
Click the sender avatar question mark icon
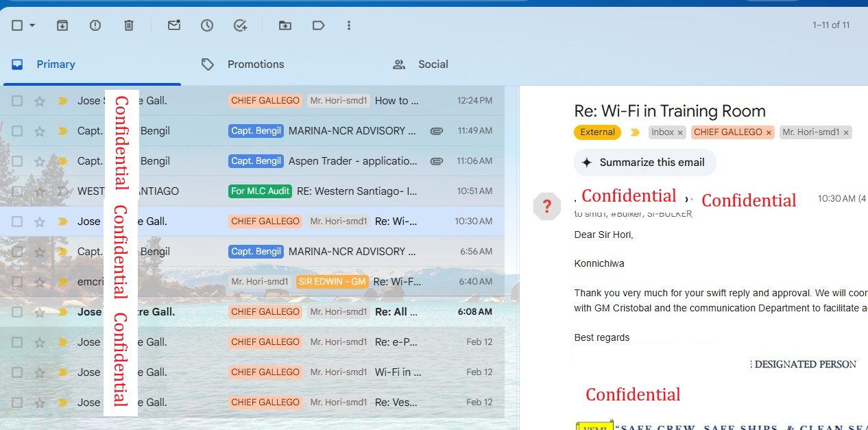[x=547, y=206]
